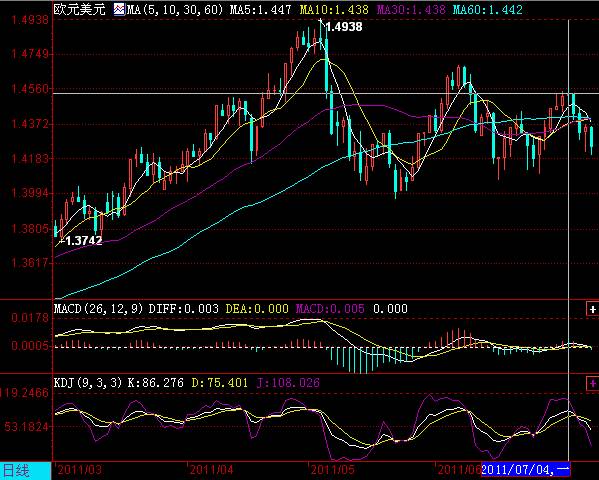Click the MA indicator icon beside 欧元美元
The height and width of the screenshot is (480, 599).
pyautogui.click(x=119, y=9)
